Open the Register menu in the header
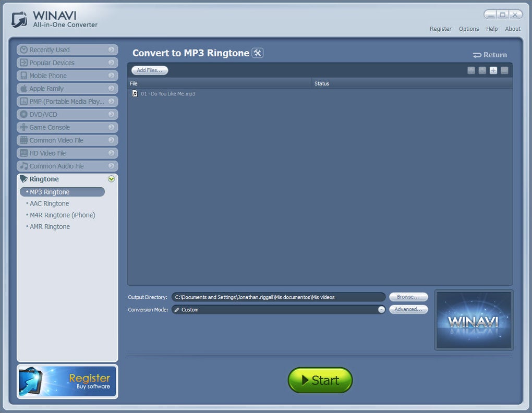Viewport: 532px width, 413px height. [440, 29]
